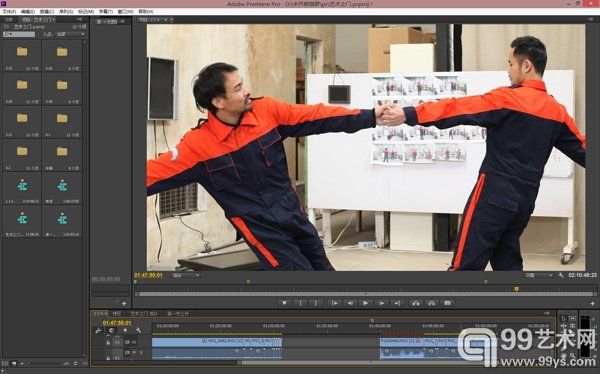The image size is (600, 374).
Task: Toggle nest sequences icon in timeline header
Action: click(98, 330)
